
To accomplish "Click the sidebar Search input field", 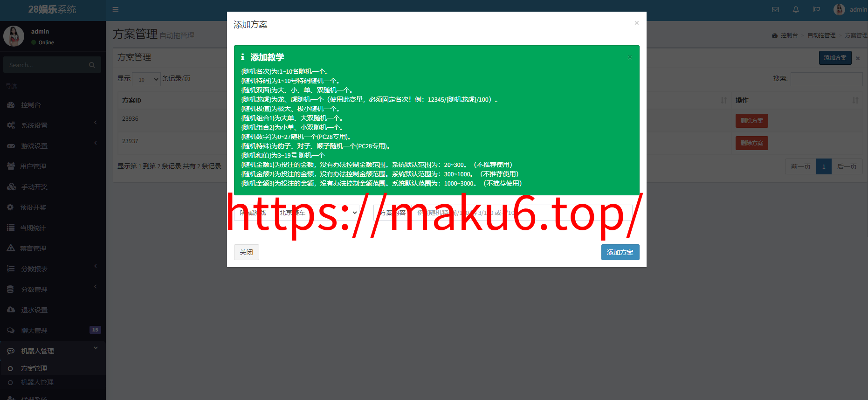I will coord(45,65).
